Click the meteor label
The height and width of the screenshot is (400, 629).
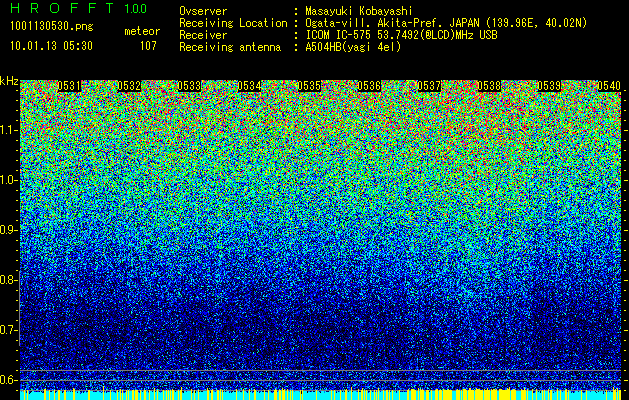tap(142, 31)
